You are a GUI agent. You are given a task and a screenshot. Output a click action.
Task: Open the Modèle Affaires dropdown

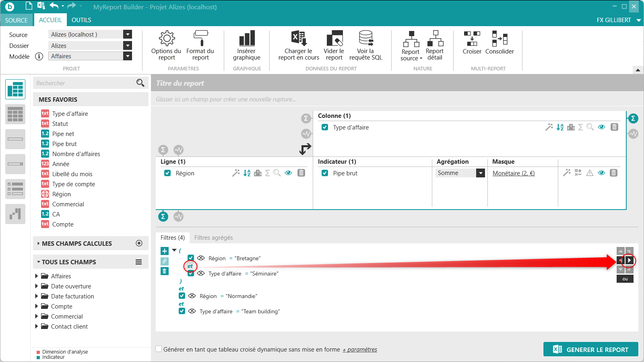coord(128,56)
